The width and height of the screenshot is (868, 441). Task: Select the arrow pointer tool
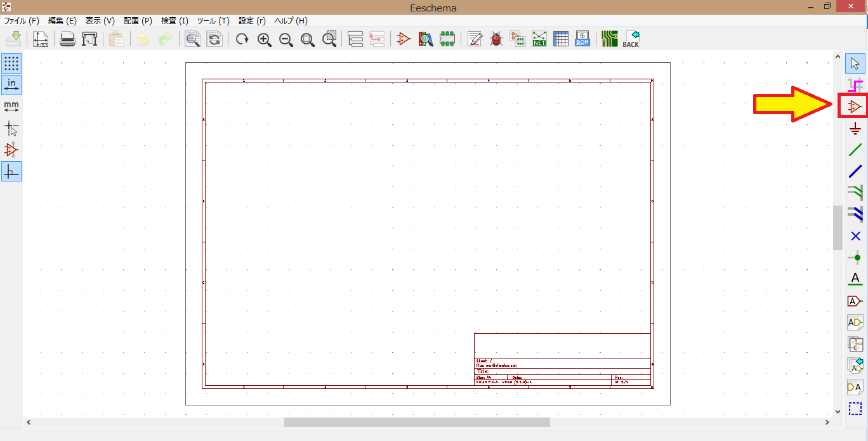tap(855, 63)
